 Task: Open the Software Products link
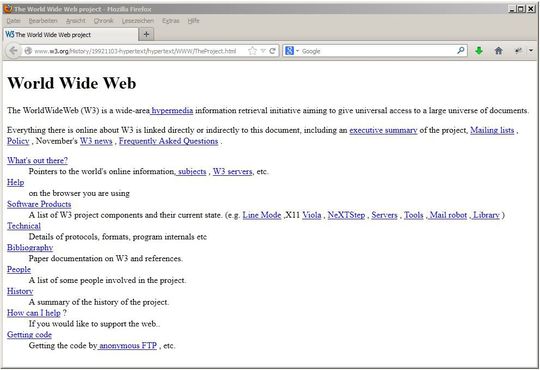pos(39,204)
